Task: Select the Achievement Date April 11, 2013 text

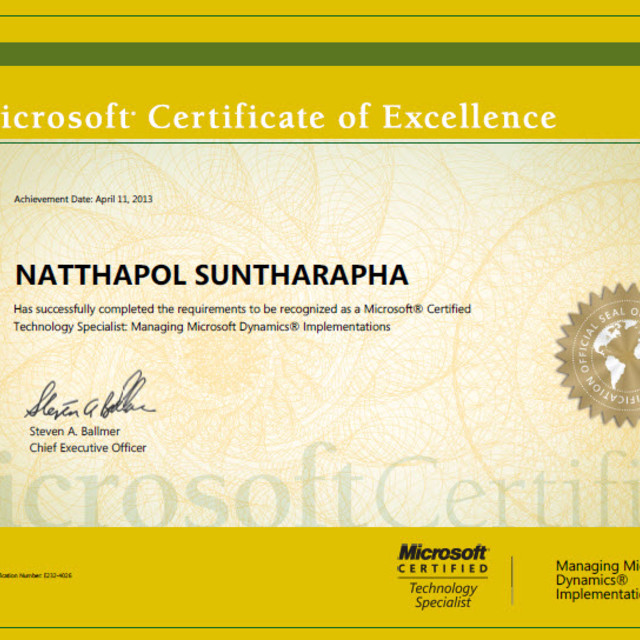Action: pos(83,199)
